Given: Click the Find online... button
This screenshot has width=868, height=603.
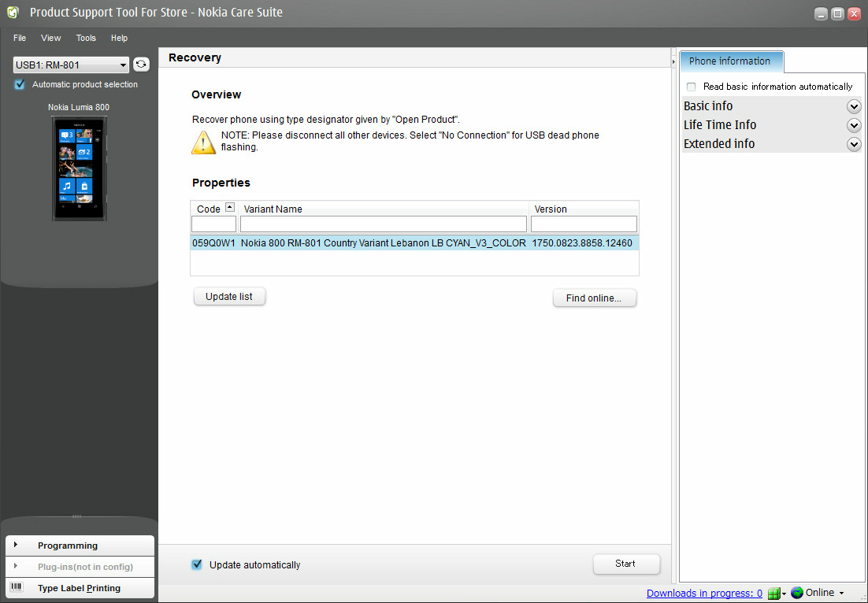Looking at the screenshot, I should 594,298.
